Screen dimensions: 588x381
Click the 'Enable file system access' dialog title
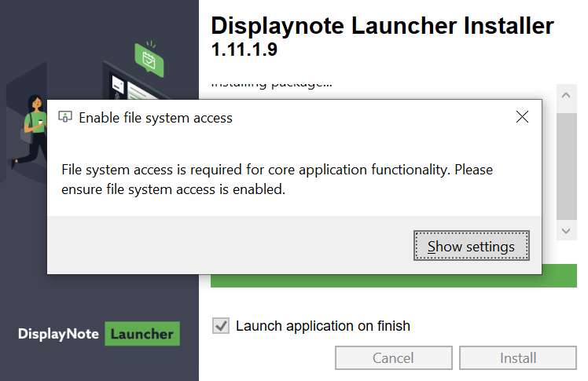click(x=156, y=118)
